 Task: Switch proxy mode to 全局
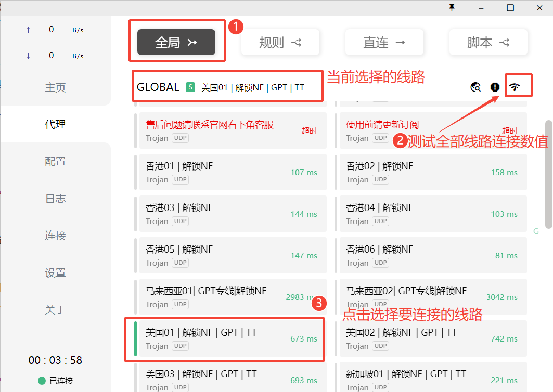(x=176, y=42)
